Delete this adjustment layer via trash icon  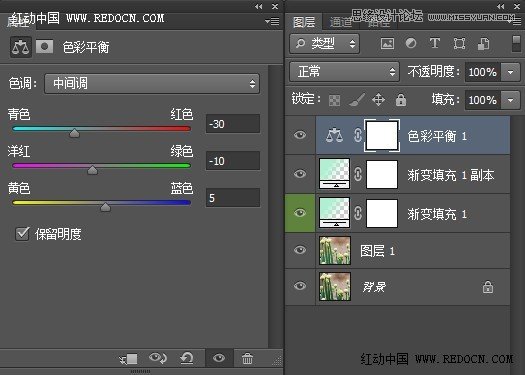tap(247, 358)
